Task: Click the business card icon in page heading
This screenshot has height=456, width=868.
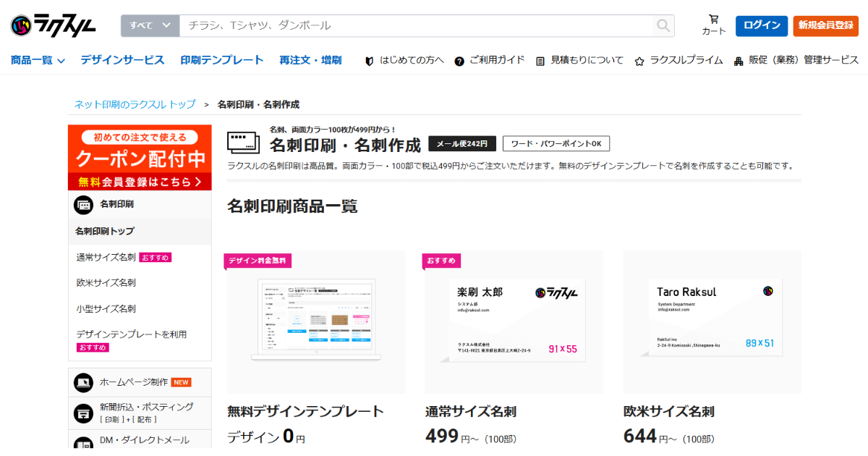Action: [x=243, y=143]
